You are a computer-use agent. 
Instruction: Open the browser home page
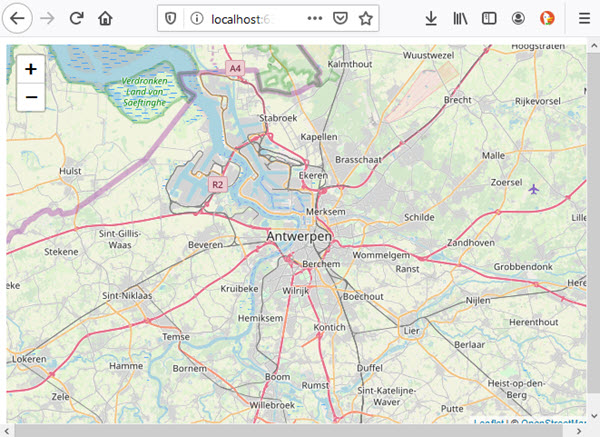(105, 18)
